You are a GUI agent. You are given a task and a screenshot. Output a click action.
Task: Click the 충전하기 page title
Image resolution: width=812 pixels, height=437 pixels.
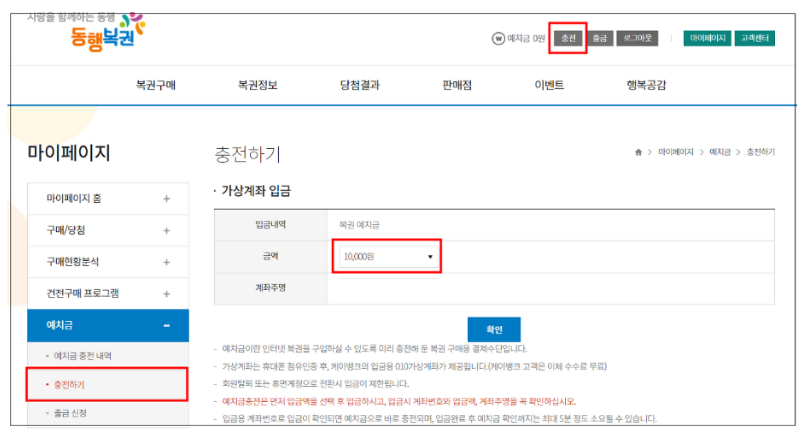(248, 154)
